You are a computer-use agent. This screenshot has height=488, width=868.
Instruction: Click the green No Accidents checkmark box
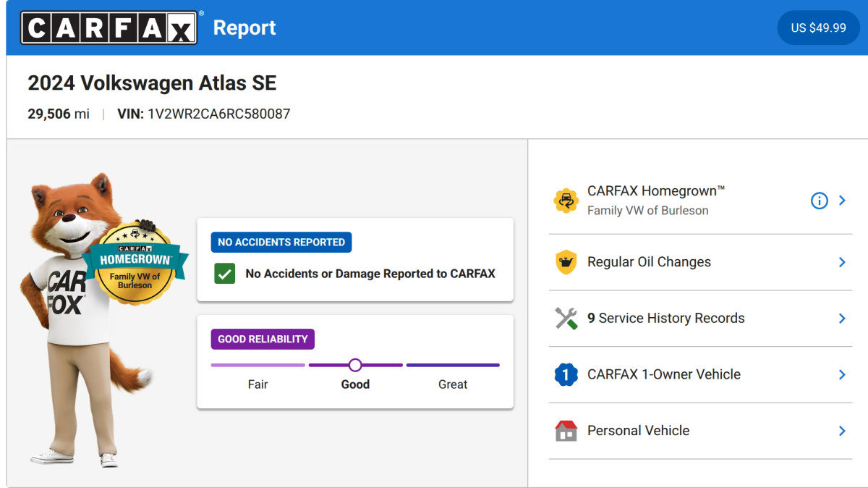point(225,274)
